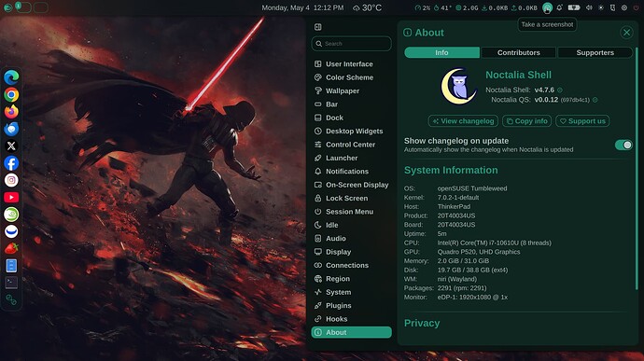Switch to the Contributors tab
This screenshot has height=361, width=644.
518,52
